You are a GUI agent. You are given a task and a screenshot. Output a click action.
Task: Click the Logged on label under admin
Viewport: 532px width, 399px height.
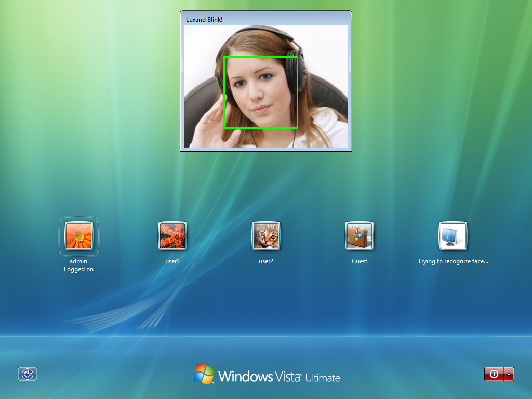[x=78, y=269]
